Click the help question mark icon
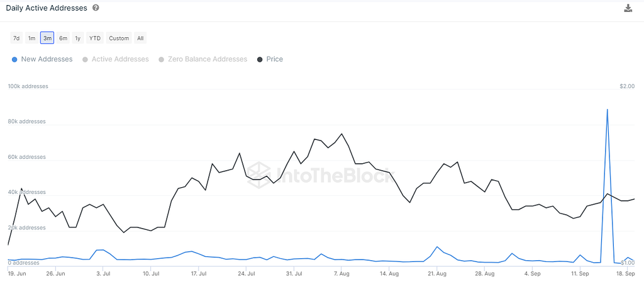This screenshot has width=644, height=286. point(95,8)
